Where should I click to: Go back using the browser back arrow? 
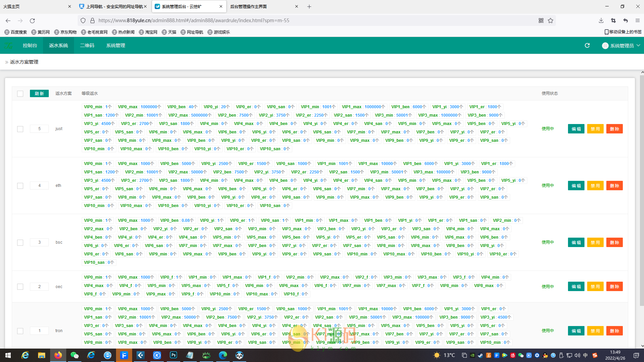[8, 21]
